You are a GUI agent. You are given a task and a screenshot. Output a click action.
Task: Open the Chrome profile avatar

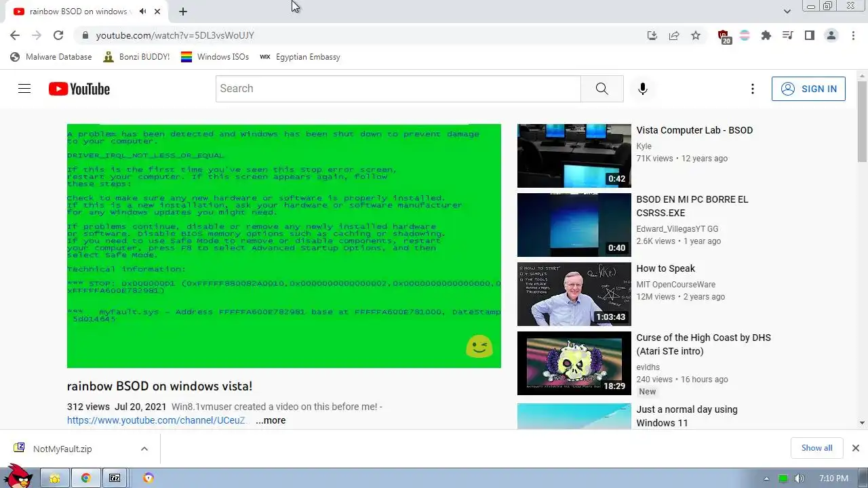831,35
